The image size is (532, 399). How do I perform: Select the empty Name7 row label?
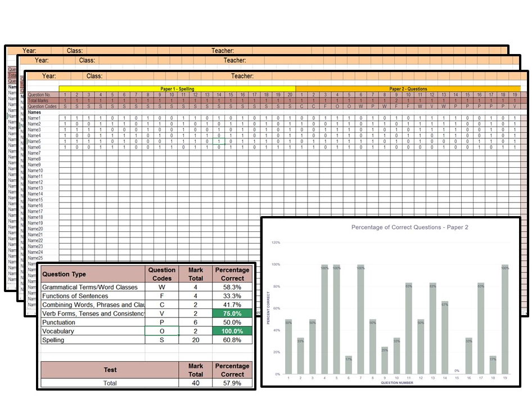[x=35, y=153]
